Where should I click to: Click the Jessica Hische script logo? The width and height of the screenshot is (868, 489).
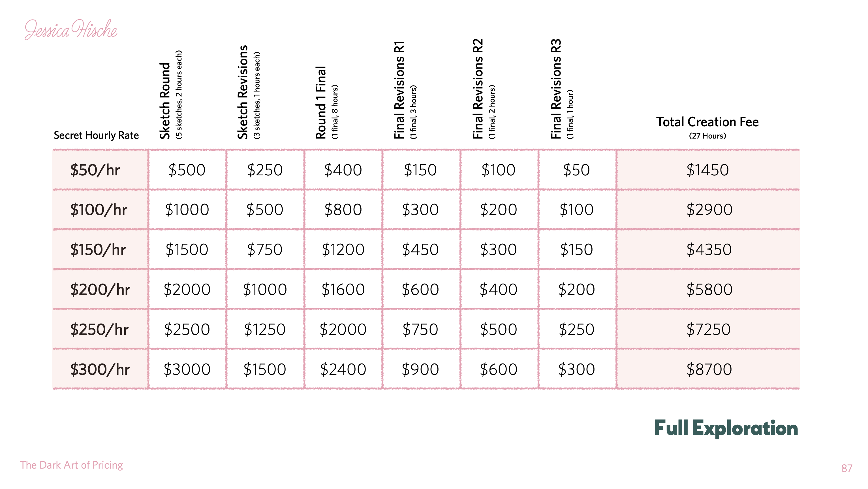(71, 29)
